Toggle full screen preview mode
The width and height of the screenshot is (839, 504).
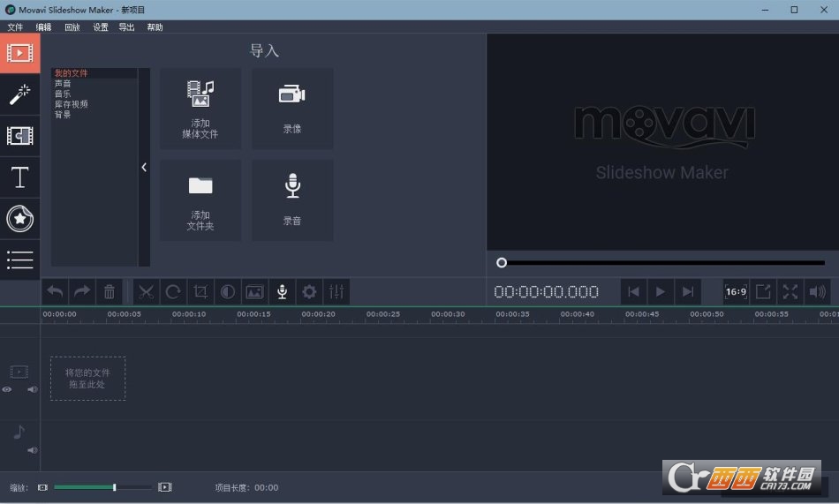pos(790,291)
